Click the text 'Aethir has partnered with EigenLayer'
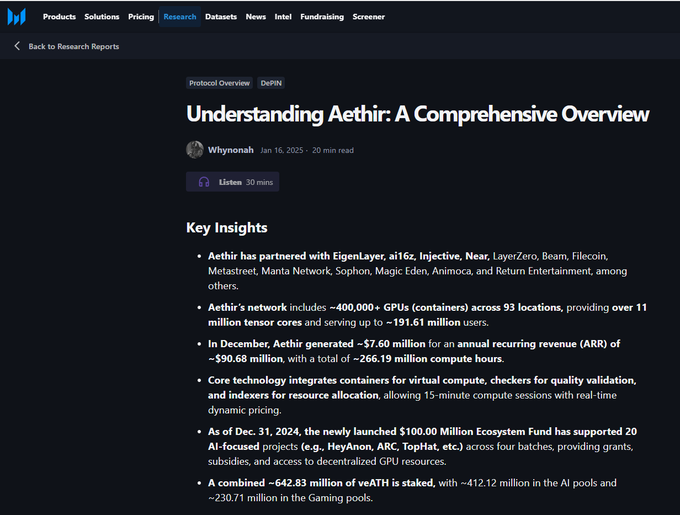Screen dimensions: 680x515 [295, 256]
